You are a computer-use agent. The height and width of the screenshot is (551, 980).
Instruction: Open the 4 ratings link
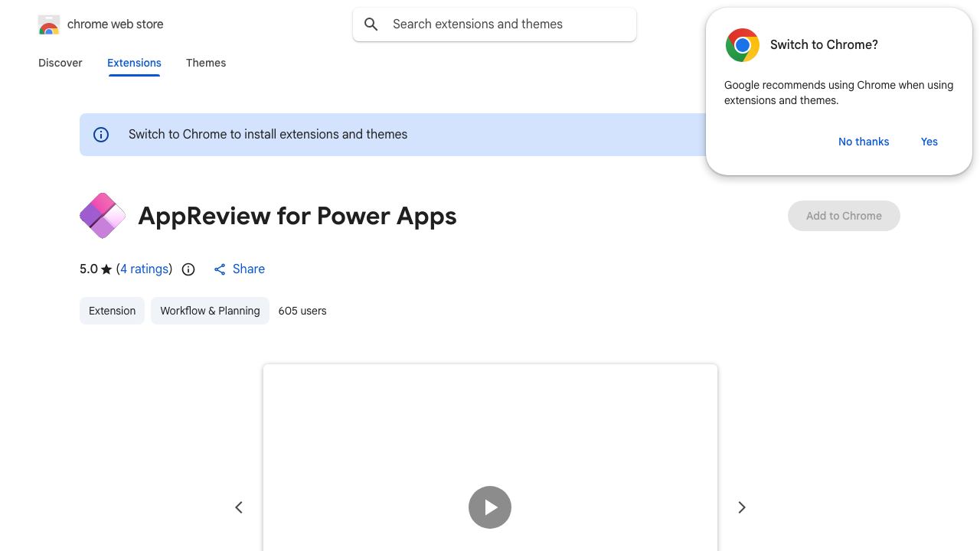click(x=145, y=269)
